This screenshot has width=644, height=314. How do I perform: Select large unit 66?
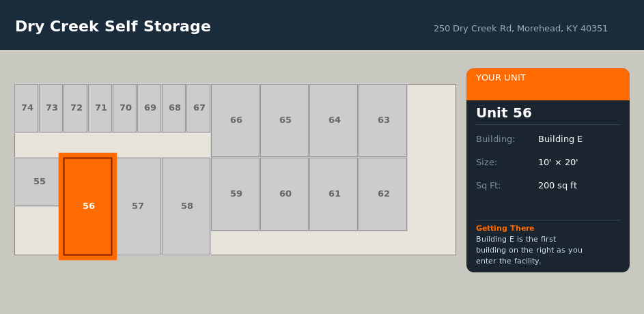pyautogui.click(x=236, y=120)
